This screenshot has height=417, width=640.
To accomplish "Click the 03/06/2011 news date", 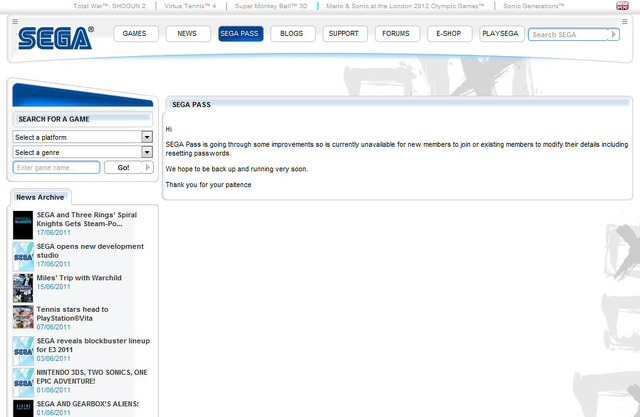I will (53, 358).
